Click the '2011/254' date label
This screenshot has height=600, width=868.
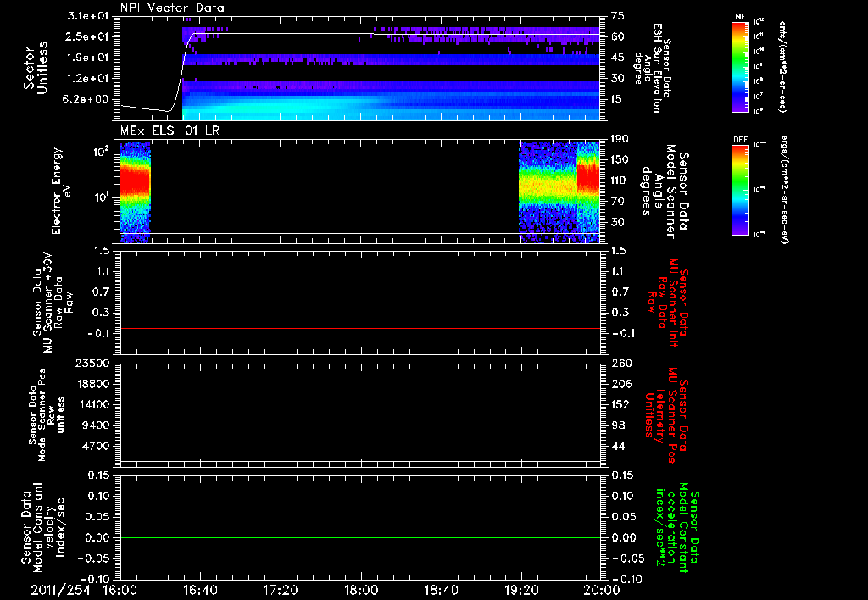60,590
